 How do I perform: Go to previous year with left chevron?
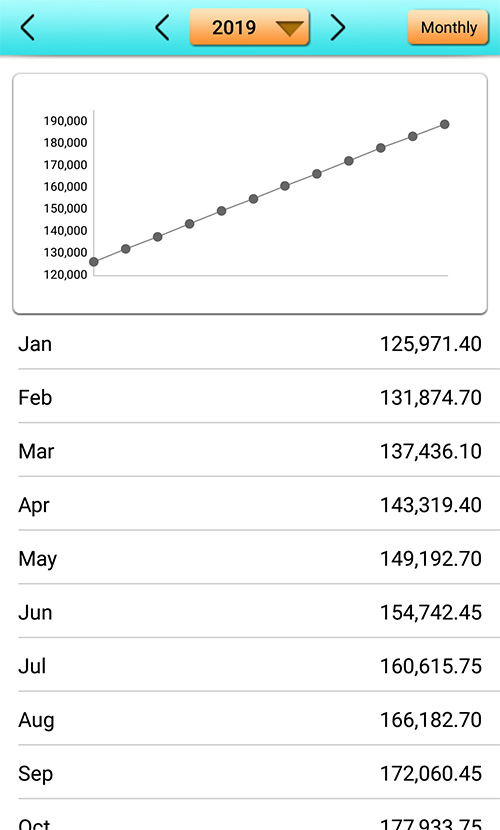(162, 28)
